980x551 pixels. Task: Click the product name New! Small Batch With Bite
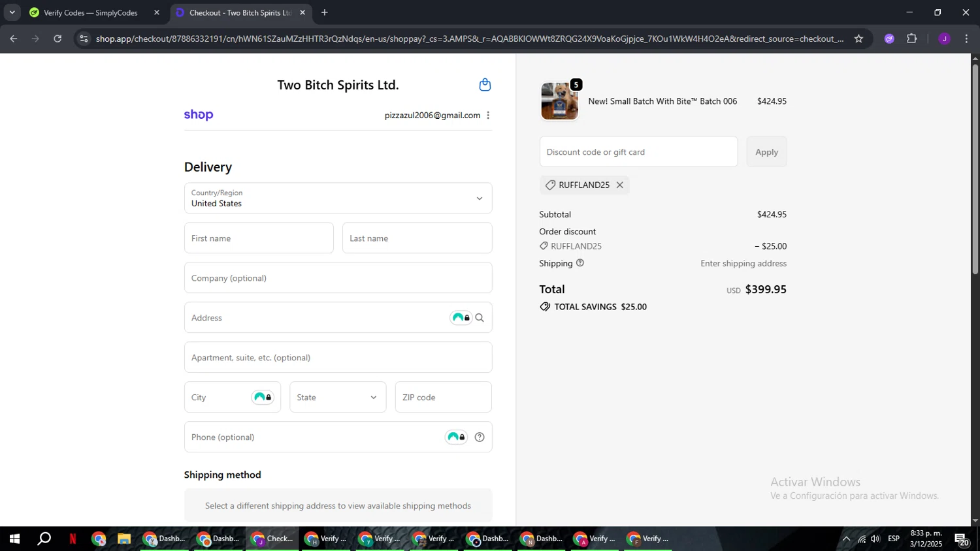click(662, 101)
